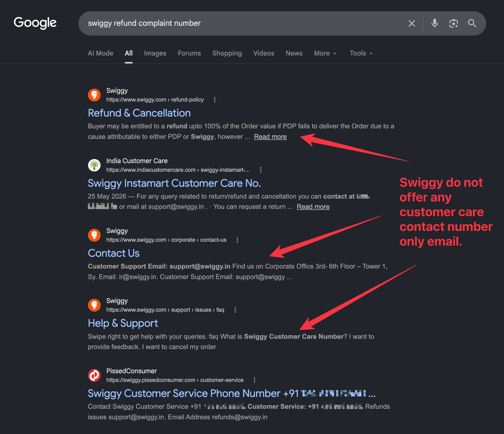Screen dimensions: 504x434
Task: Click the indiacustomercare.com URL
Action: pyautogui.click(x=178, y=170)
